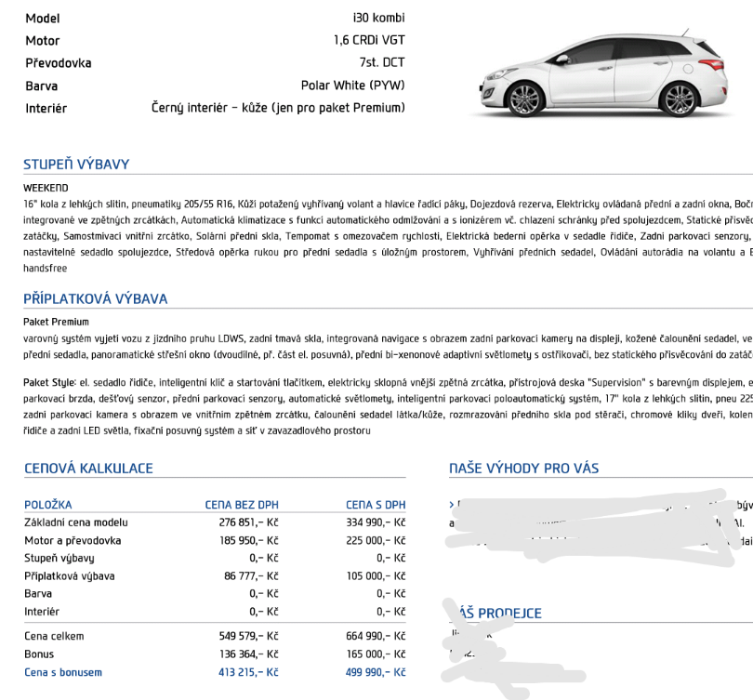Click the 'Cena celkem' row label
The image size is (753, 700).
[54, 636]
